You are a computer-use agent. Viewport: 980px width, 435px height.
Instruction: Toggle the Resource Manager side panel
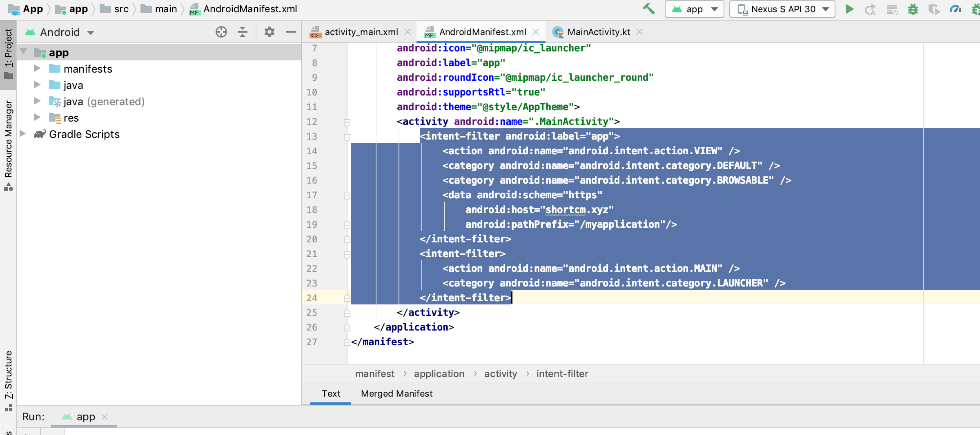tap(8, 146)
